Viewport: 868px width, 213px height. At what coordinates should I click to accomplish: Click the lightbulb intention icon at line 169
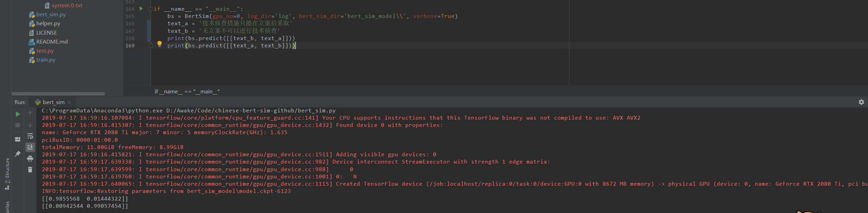(x=159, y=44)
